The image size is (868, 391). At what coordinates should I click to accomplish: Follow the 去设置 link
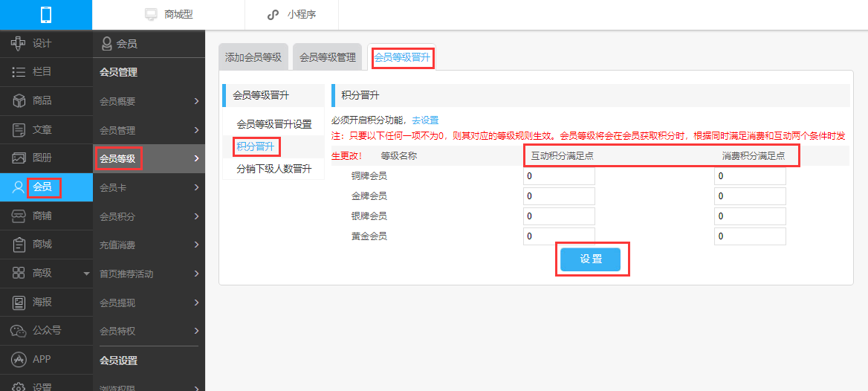(425, 120)
